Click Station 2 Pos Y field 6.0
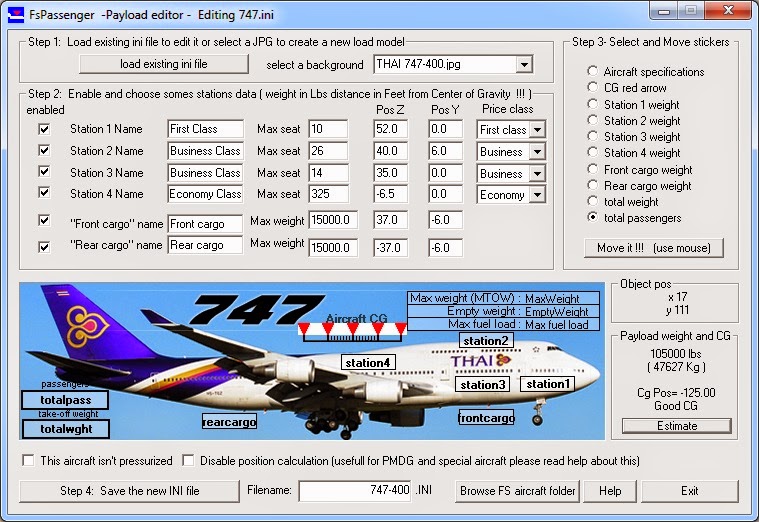 445,151
